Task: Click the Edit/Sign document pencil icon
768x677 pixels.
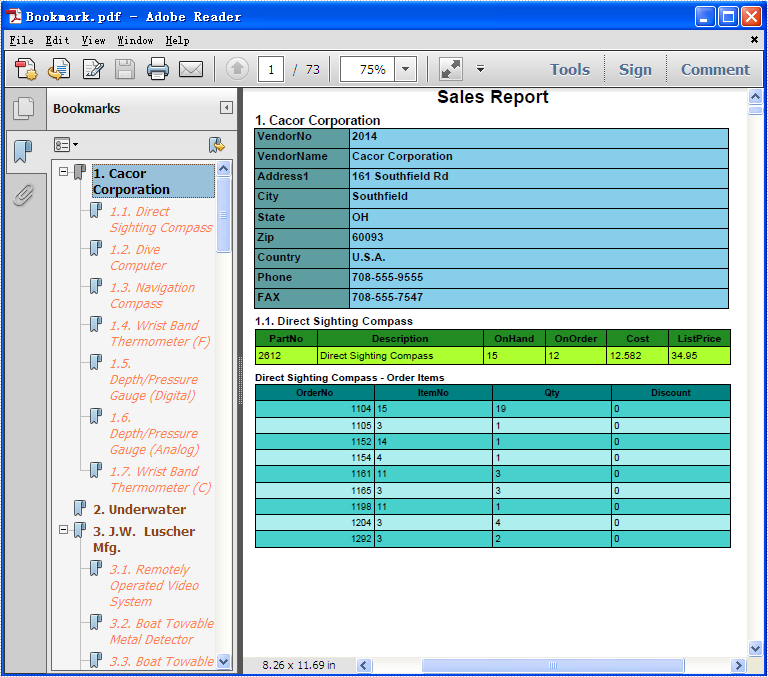Action: click(x=93, y=69)
